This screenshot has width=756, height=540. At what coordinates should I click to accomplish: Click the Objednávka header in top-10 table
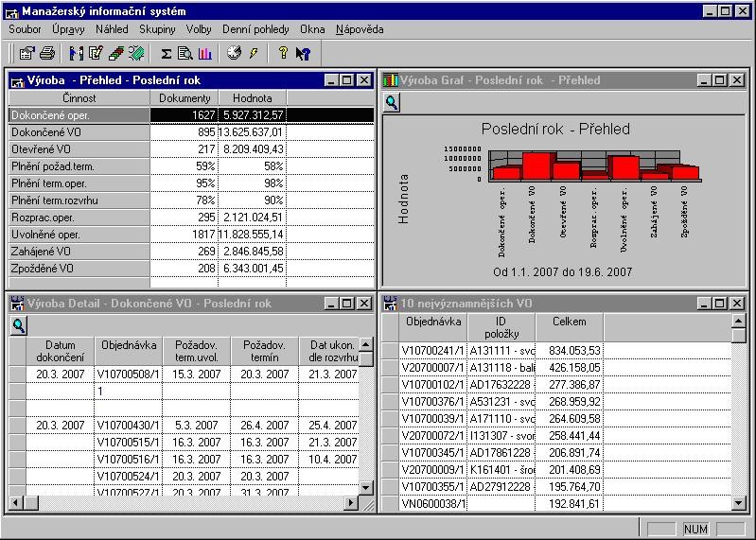(432, 322)
